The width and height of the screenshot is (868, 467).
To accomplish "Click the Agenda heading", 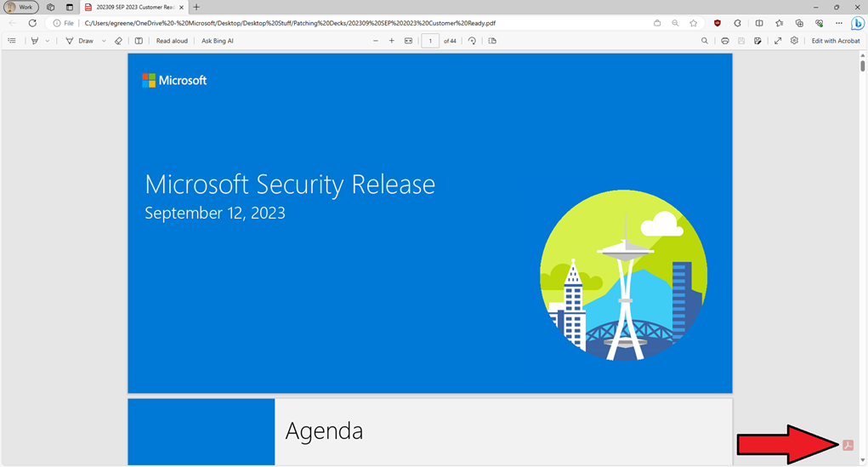I will [x=325, y=431].
